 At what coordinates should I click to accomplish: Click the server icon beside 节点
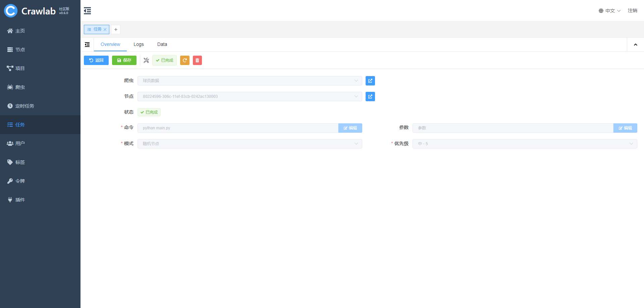[x=10, y=50]
